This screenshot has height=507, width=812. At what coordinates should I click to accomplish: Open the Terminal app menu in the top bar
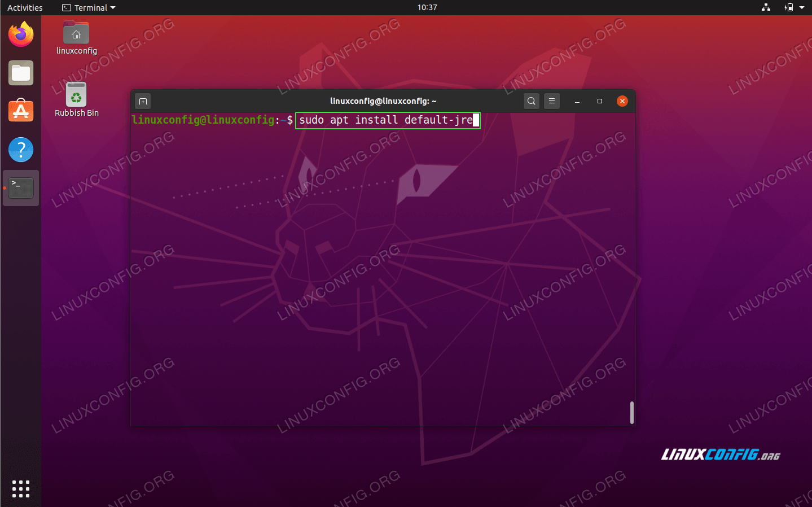89,7
